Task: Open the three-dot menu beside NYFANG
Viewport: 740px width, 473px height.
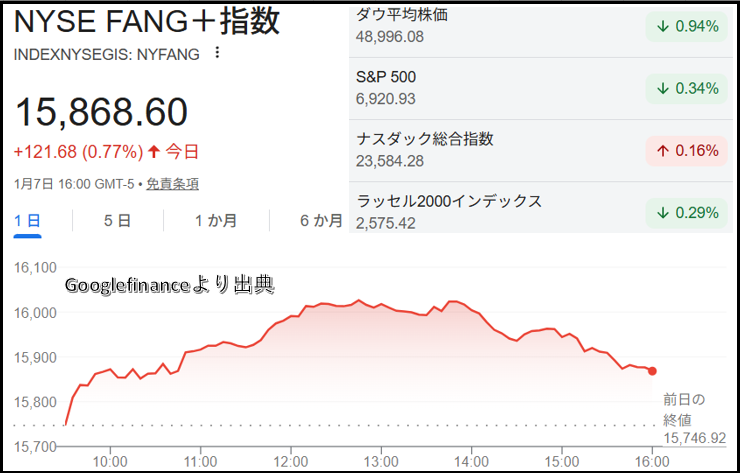Action: point(218,53)
